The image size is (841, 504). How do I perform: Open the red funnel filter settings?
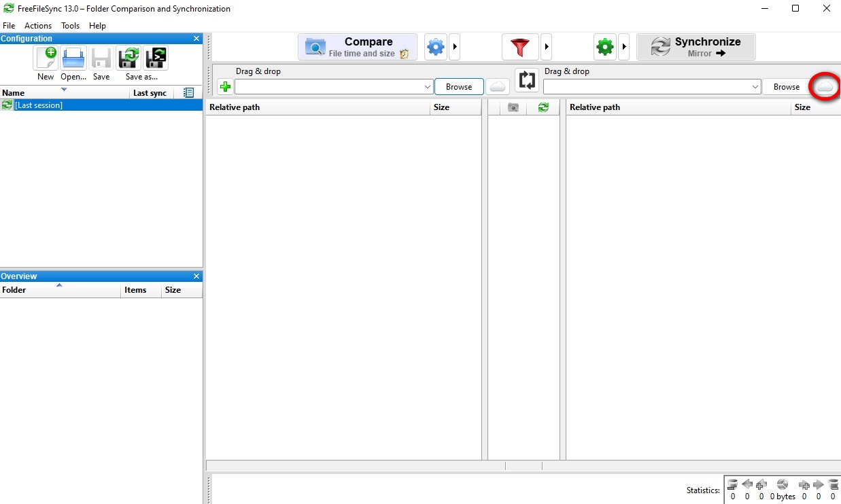click(x=519, y=48)
